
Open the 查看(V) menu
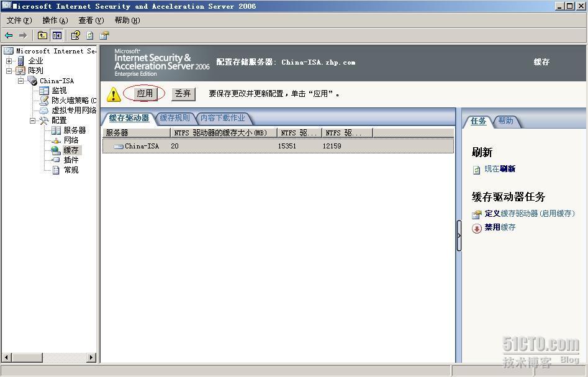point(91,20)
